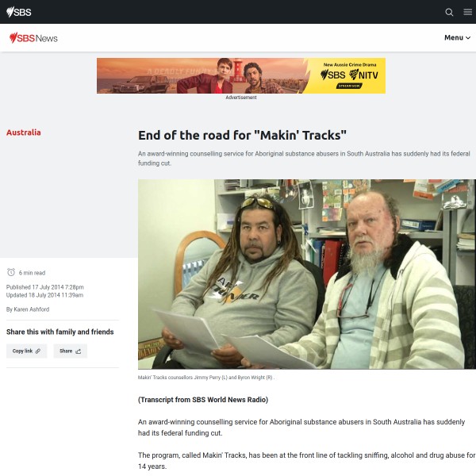Open the hamburger menu icon
The width and height of the screenshot is (476, 476).
point(467,12)
